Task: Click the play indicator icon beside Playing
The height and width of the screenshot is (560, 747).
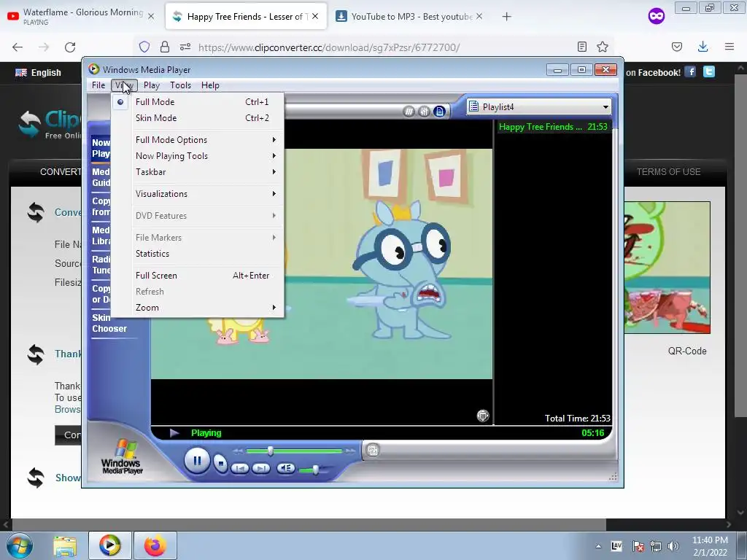Action: coord(174,433)
